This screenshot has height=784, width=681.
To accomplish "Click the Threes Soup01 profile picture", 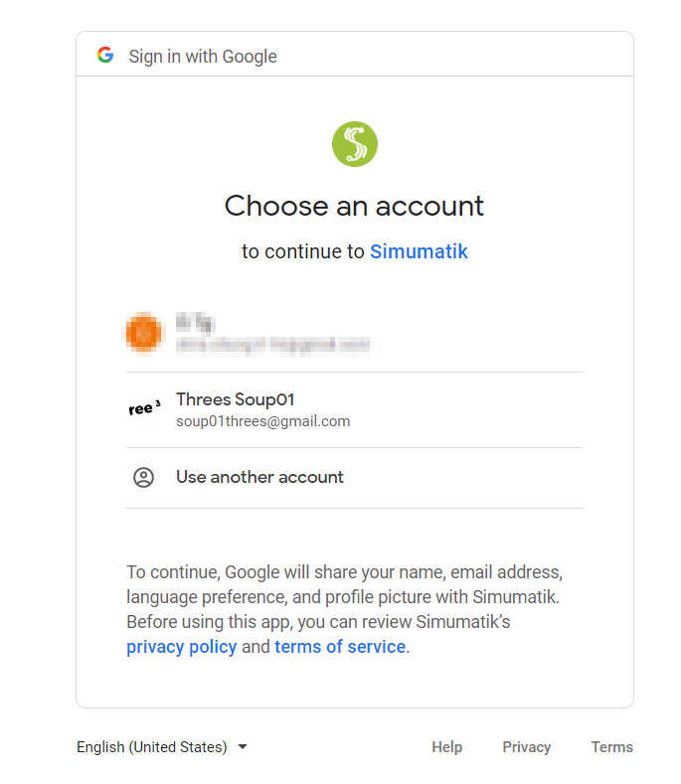I will (x=143, y=408).
